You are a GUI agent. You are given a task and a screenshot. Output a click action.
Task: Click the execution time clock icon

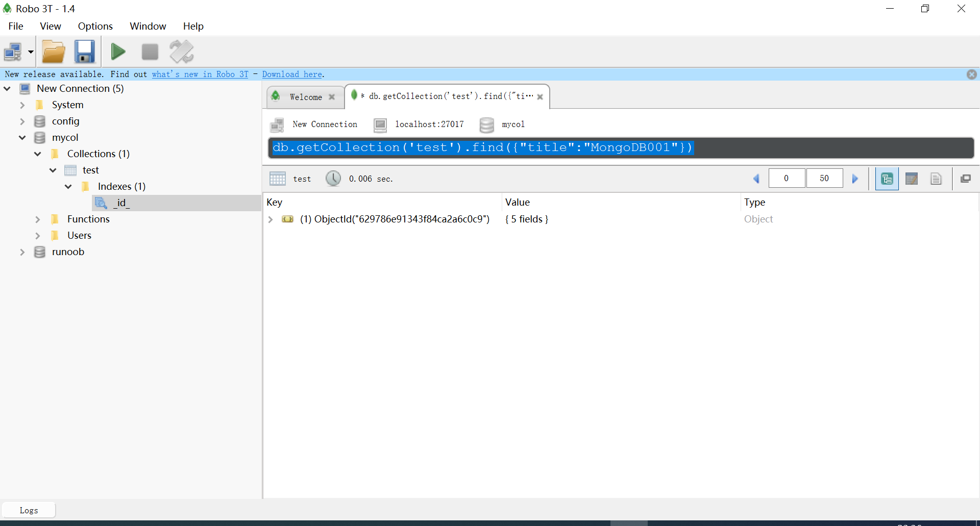coord(333,179)
